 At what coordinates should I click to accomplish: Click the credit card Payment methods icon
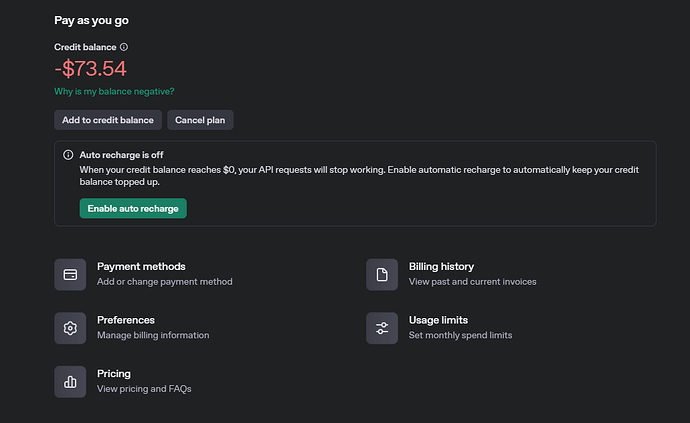click(70, 274)
